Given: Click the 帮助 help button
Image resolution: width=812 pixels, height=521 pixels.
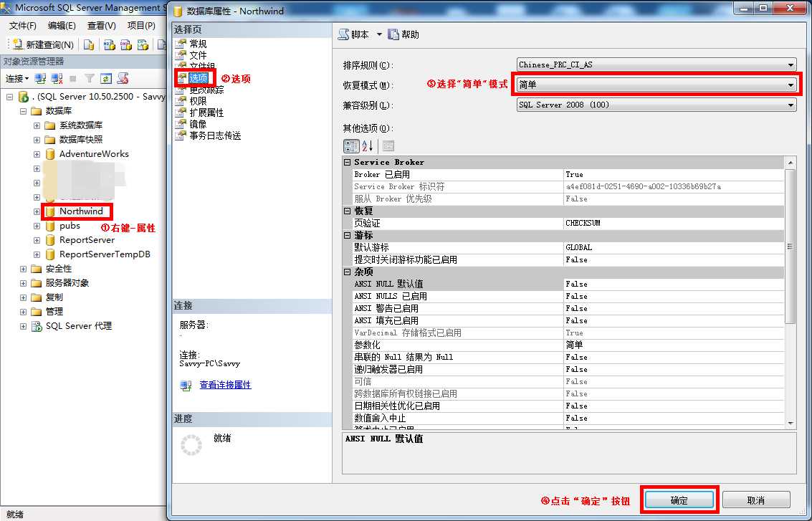Looking at the screenshot, I should pos(403,34).
